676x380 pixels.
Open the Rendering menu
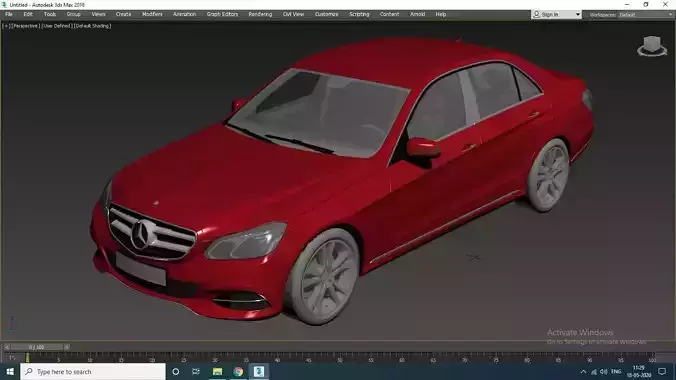pyautogui.click(x=260, y=14)
